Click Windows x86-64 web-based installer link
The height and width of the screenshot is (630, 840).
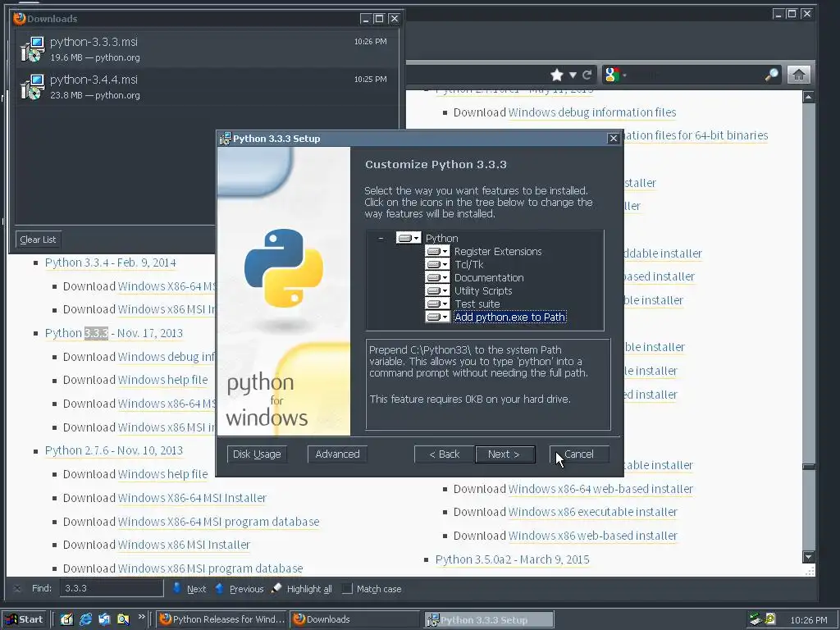tap(600, 489)
